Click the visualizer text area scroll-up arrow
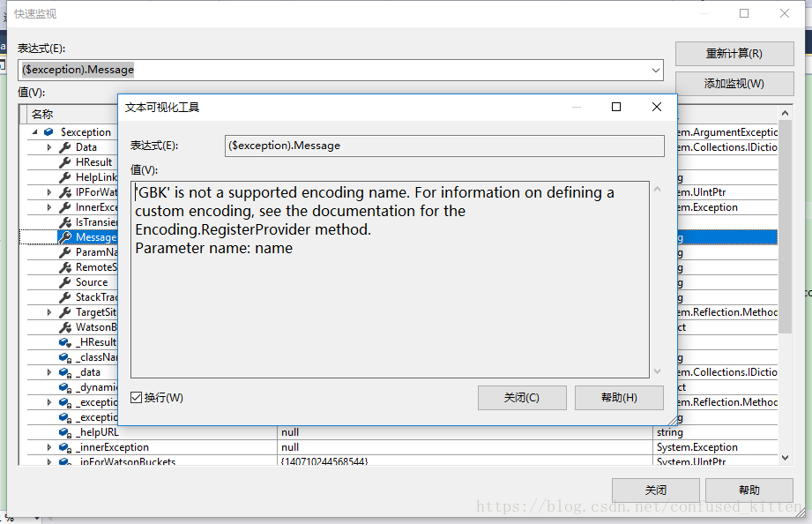Image resolution: width=812 pixels, height=524 pixels. click(657, 189)
